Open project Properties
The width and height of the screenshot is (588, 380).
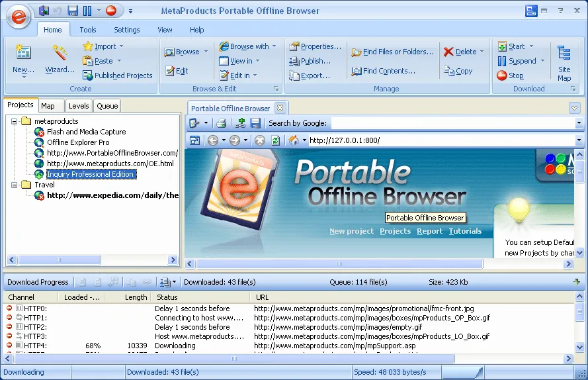(315, 46)
